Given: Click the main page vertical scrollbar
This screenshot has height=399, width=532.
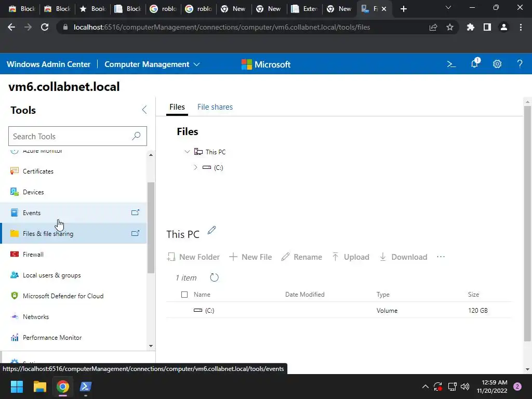Looking at the screenshot, I should (x=527, y=224).
